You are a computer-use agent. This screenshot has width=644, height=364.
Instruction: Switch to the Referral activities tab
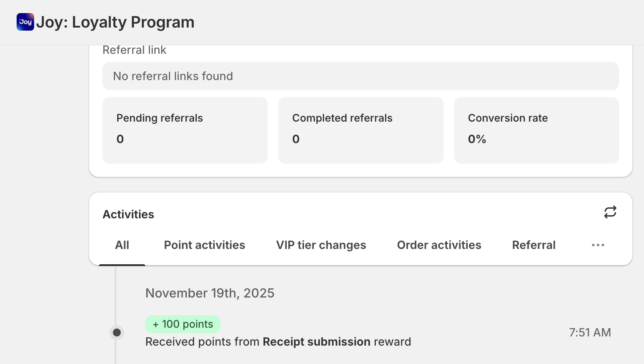534,245
